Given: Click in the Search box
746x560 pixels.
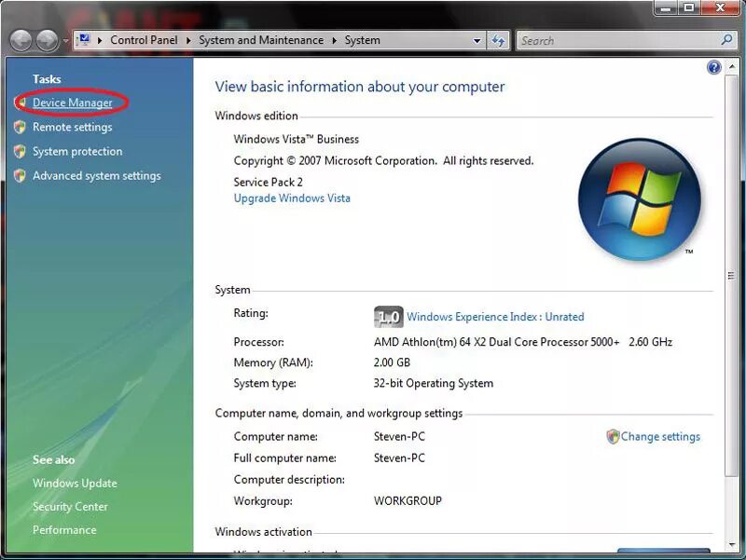Looking at the screenshot, I should tap(618, 40).
